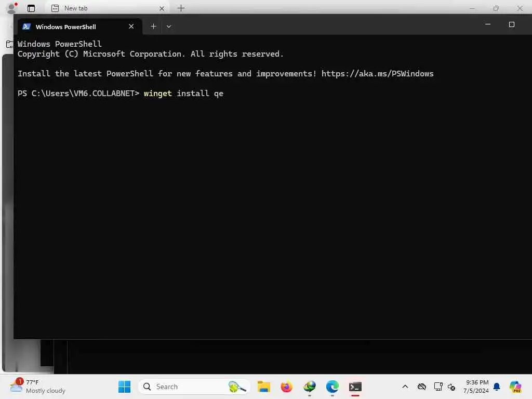Maximize the PowerShell terminal window
Image resolution: width=532 pixels, height=399 pixels.
512,24
